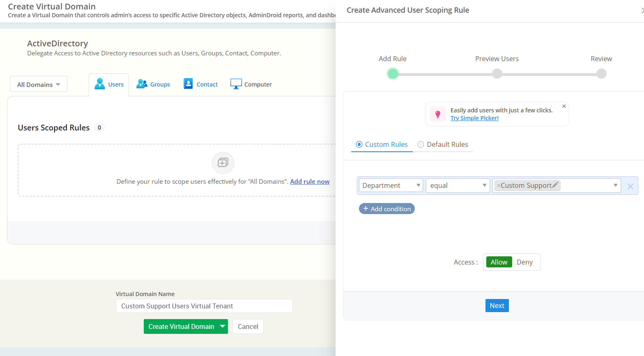Click the pencil edit icon on Custom Support
The image size is (644, 356).
click(555, 185)
